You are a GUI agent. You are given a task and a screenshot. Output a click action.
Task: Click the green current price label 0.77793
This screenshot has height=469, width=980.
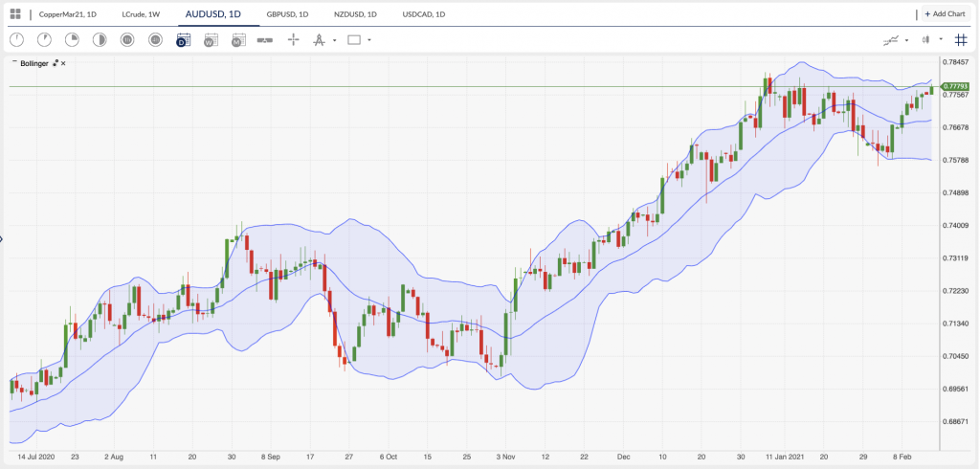pyautogui.click(x=955, y=87)
